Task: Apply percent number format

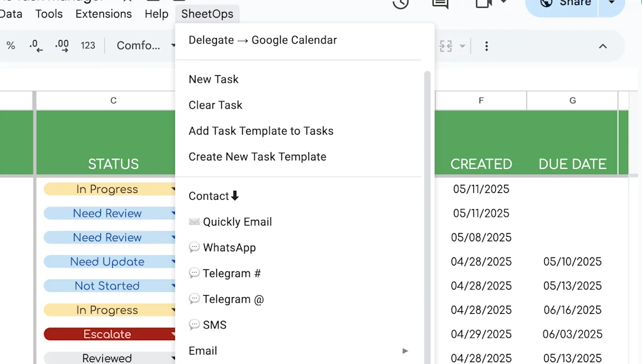Action: click(10, 46)
